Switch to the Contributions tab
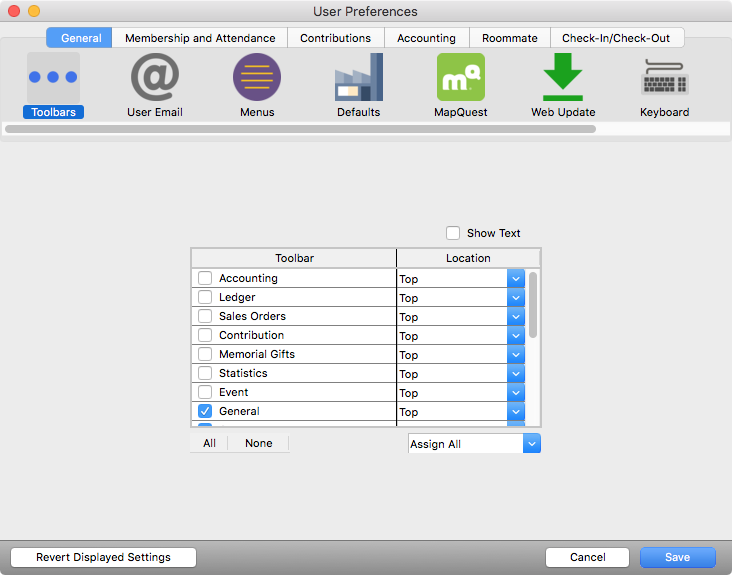 [x=335, y=38]
